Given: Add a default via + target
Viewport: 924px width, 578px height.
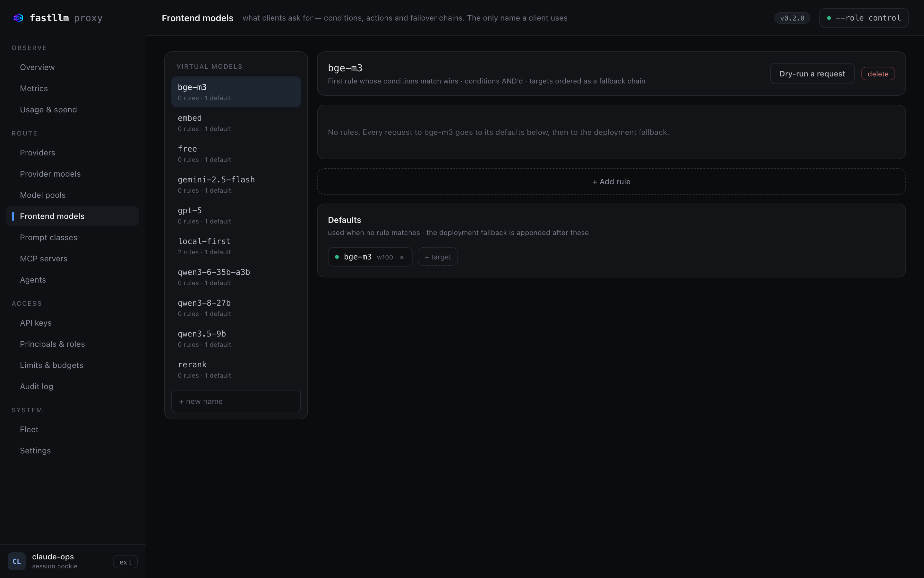Looking at the screenshot, I should coord(438,257).
